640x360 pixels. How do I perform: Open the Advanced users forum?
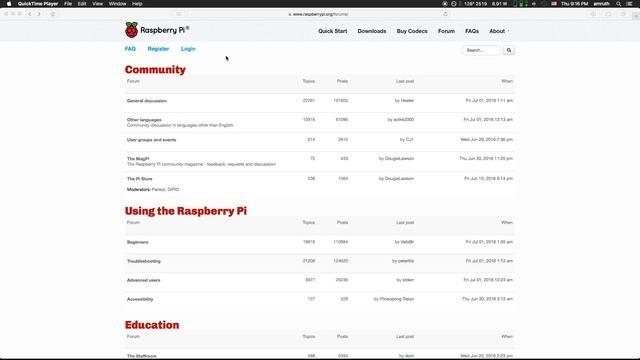pos(143,280)
